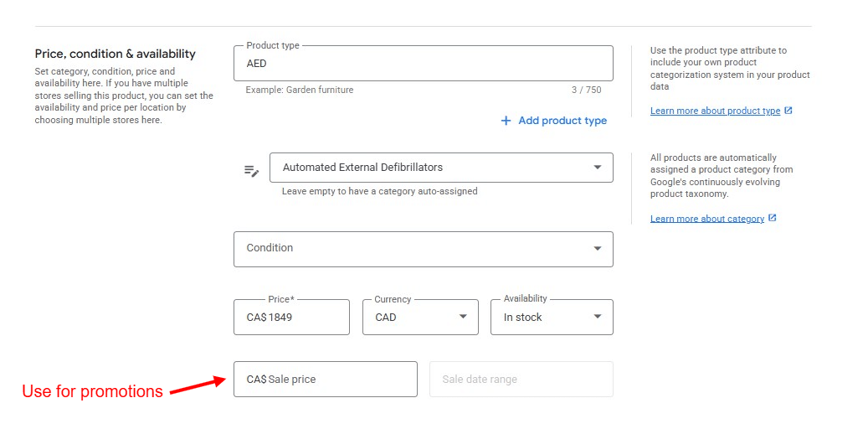Click the plus icon beside Add product type
Viewport: 868px width, 429px height.
506,121
